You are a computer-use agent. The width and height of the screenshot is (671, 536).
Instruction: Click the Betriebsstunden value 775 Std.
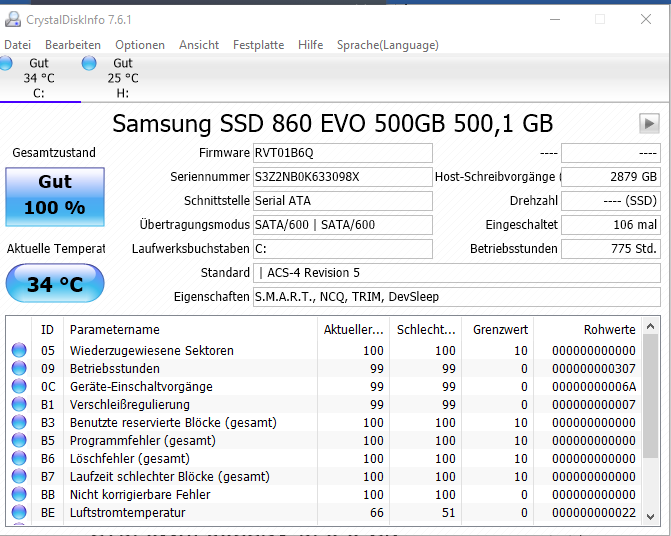[x=611, y=249]
